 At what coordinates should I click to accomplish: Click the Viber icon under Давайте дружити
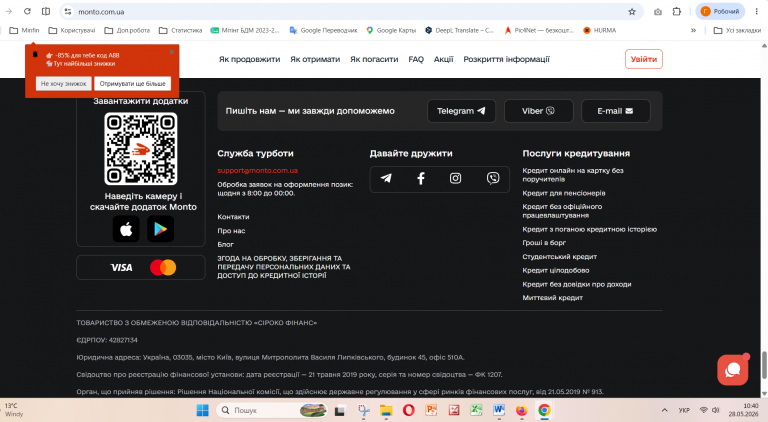pos(493,178)
